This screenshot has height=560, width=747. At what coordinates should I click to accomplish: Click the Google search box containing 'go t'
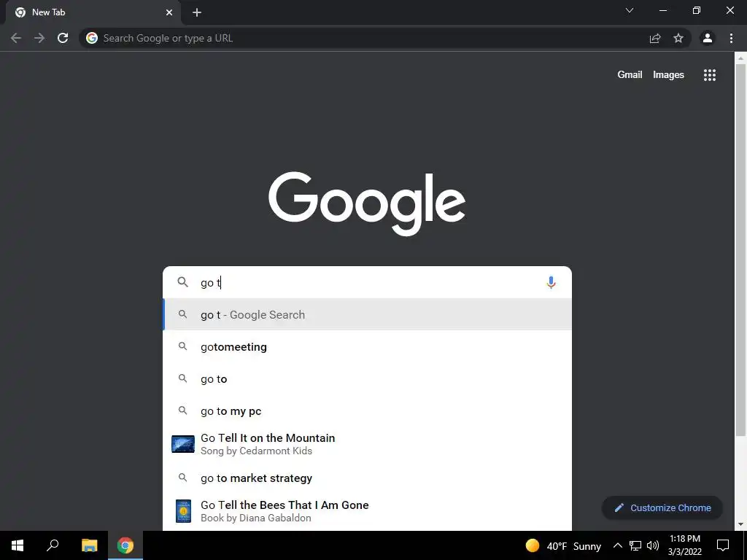click(367, 282)
